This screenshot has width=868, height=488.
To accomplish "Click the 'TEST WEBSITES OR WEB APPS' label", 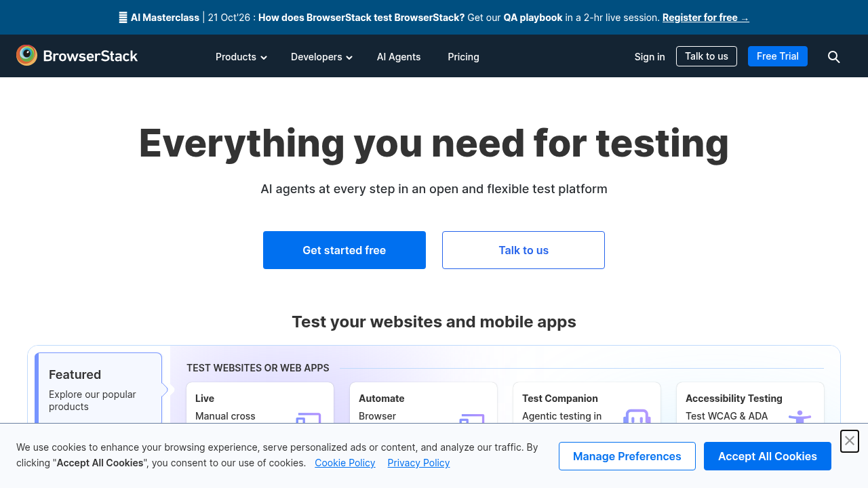I will click(258, 368).
